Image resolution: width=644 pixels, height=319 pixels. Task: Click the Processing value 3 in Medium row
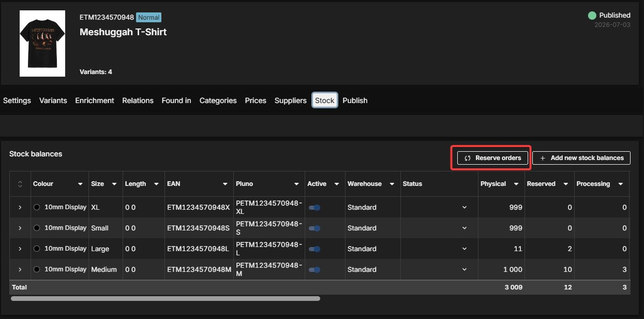624,269
